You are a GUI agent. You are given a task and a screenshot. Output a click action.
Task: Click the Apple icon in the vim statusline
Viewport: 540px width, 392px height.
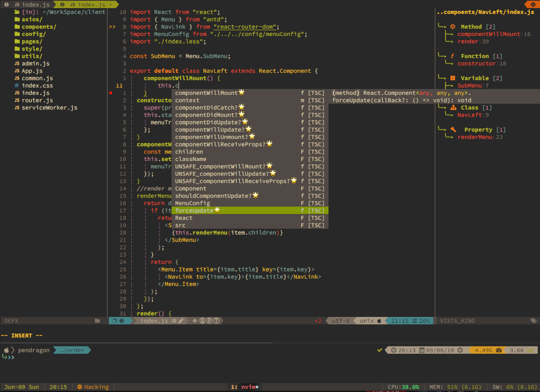coord(379,321)
